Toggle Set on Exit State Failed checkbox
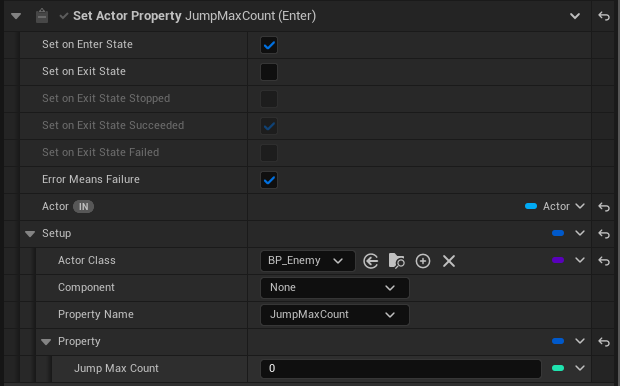Viewport: 620px width, 386px height. pyautogui.click(x=269, y=153)
